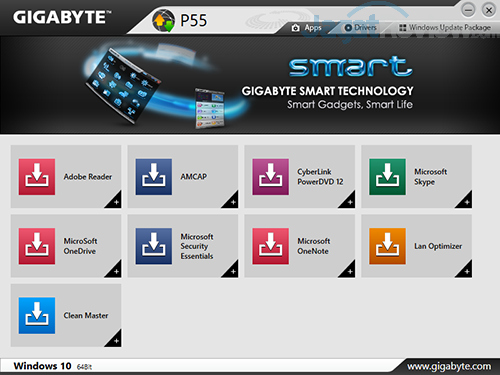Image resolution: width=500 pixels, height=375 pixels.
Task: Click the Adobe Reader download icon
Action: (x=37, y=177)
